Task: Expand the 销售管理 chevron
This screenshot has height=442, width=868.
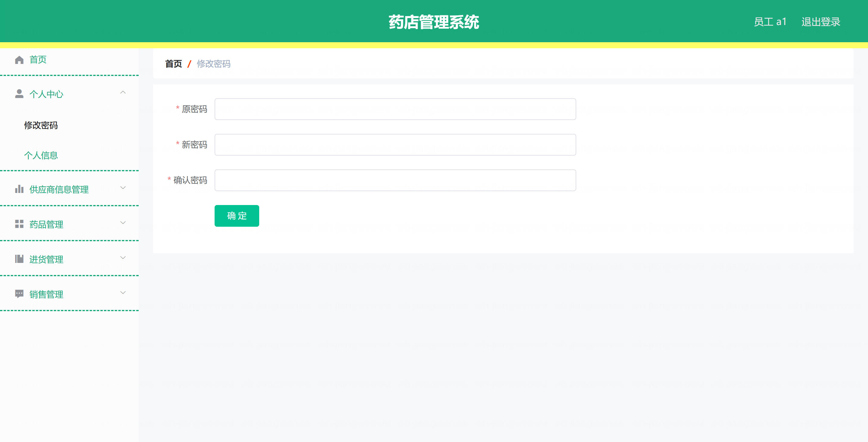Action: click(123, 293)
